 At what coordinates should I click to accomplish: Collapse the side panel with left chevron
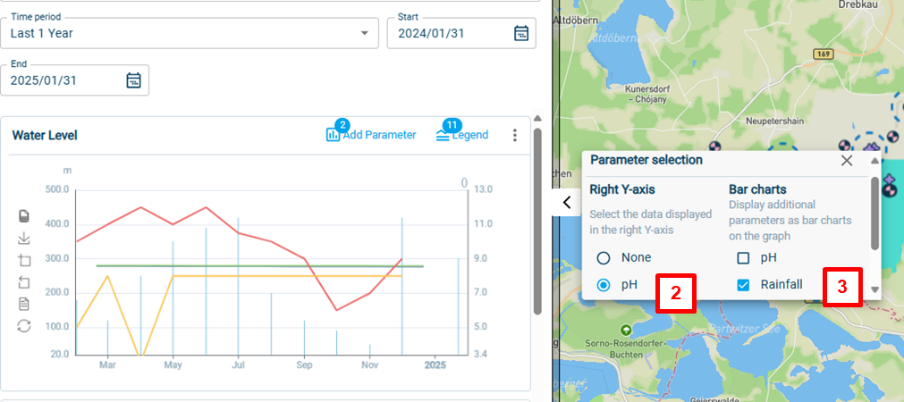(566, 202)
